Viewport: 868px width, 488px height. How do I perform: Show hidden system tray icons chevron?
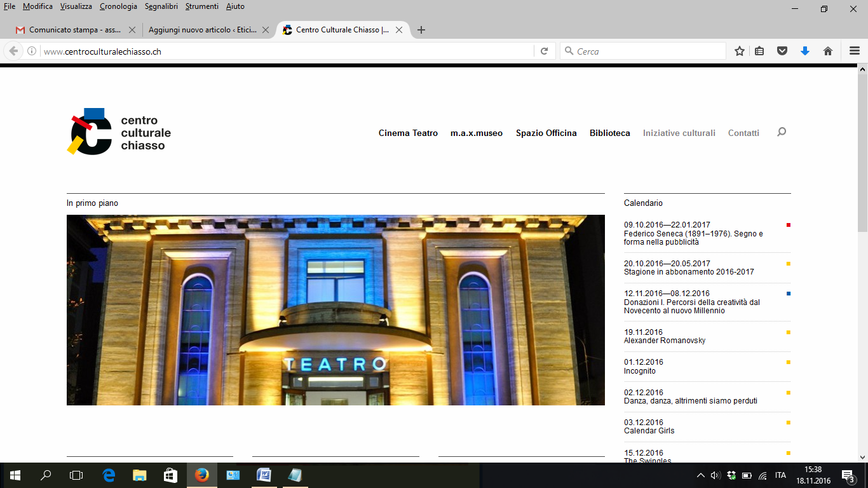coord(701,475)
